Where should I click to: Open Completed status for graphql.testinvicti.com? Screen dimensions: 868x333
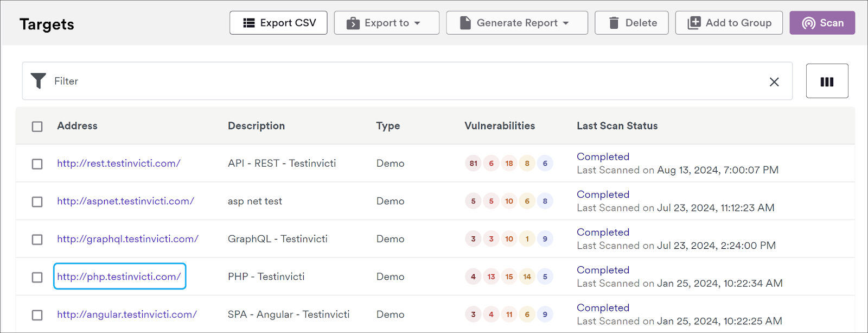[603, 232]
